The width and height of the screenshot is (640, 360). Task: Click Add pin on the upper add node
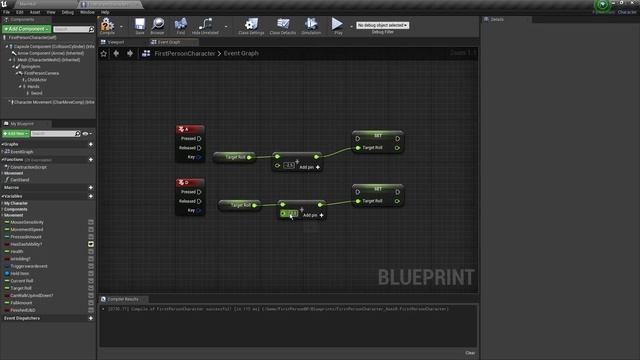[x=310, y=167]
